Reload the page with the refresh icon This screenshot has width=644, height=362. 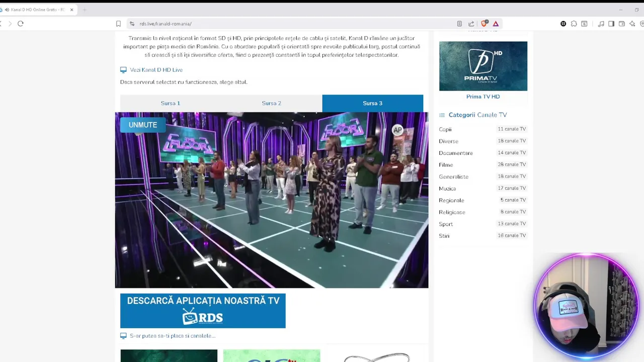tap(21, 24)
